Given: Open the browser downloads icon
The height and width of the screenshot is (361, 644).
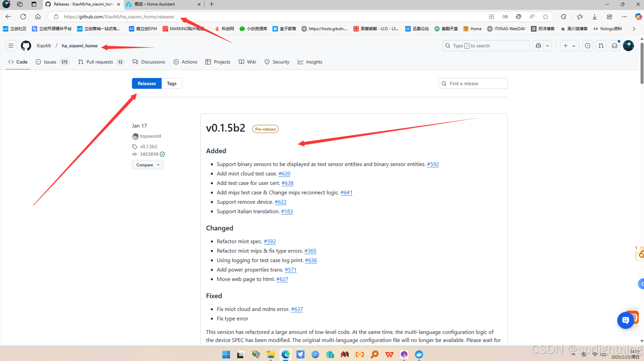Looking at the screenshot, I should pos(594,17).
